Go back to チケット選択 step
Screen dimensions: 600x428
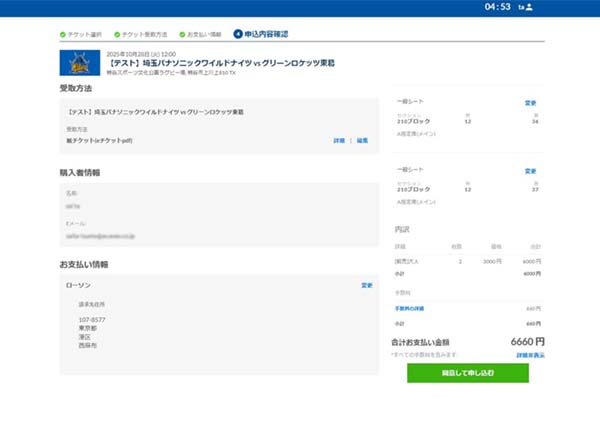pyautogui.click(x=88, y=34)
